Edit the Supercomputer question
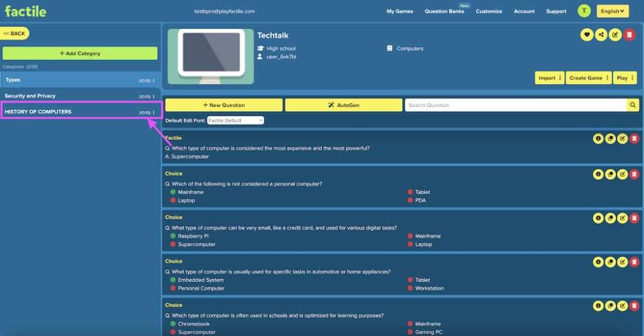The width and height of the screenshot is (644, 336). coord(622,139)
